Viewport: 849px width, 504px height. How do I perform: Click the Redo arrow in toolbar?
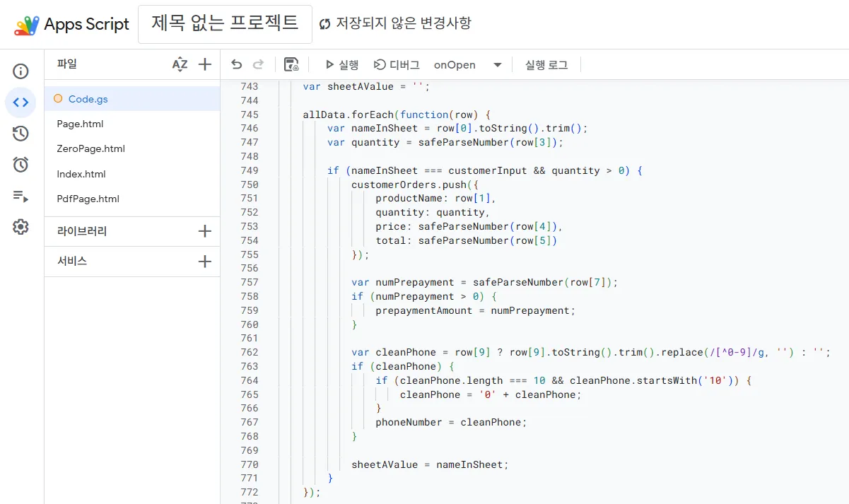[259, 64]
